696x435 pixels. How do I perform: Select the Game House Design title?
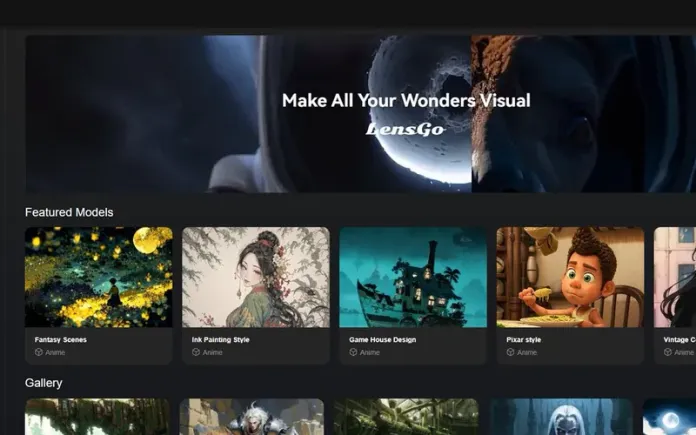coord(383,340)
